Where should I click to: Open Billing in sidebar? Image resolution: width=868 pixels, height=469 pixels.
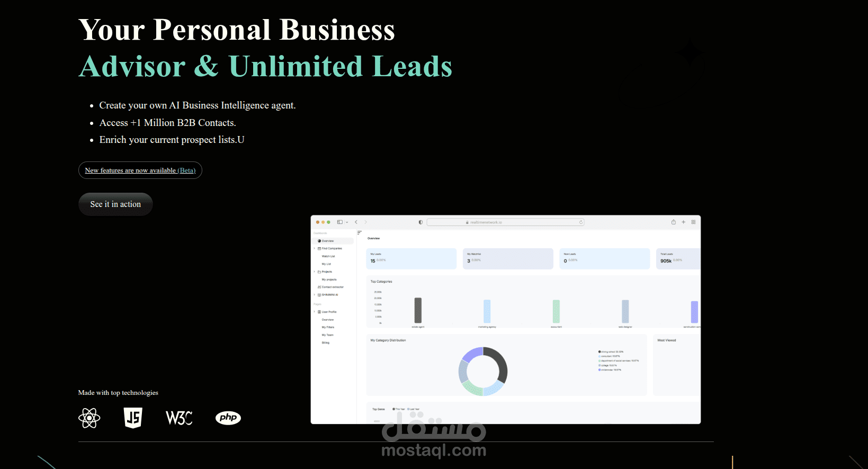[325, 343]
